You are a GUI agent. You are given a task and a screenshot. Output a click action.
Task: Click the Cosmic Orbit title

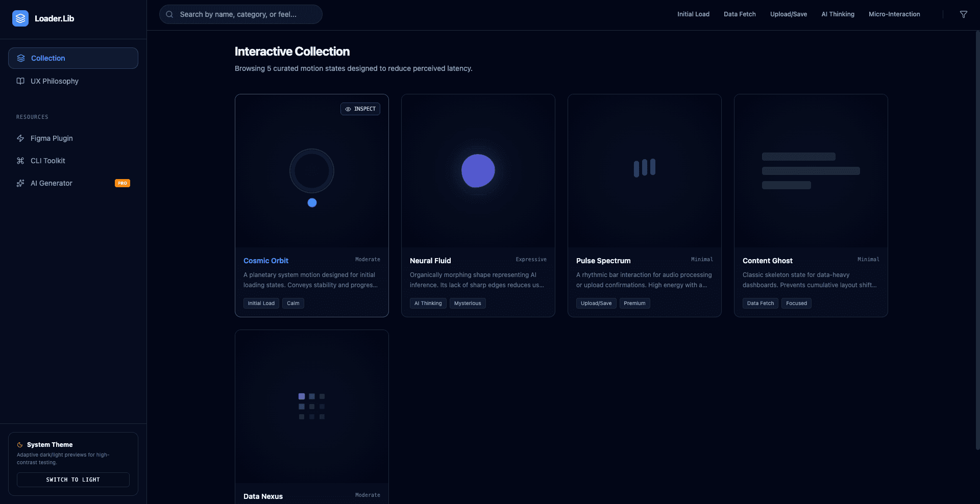pos(266,261)
